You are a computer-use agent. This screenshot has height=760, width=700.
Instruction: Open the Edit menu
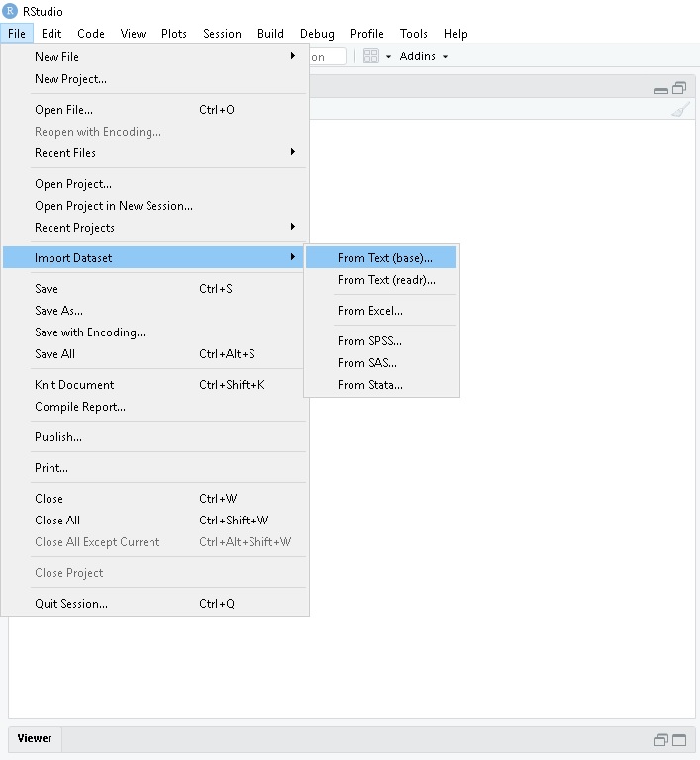[51, 34]
